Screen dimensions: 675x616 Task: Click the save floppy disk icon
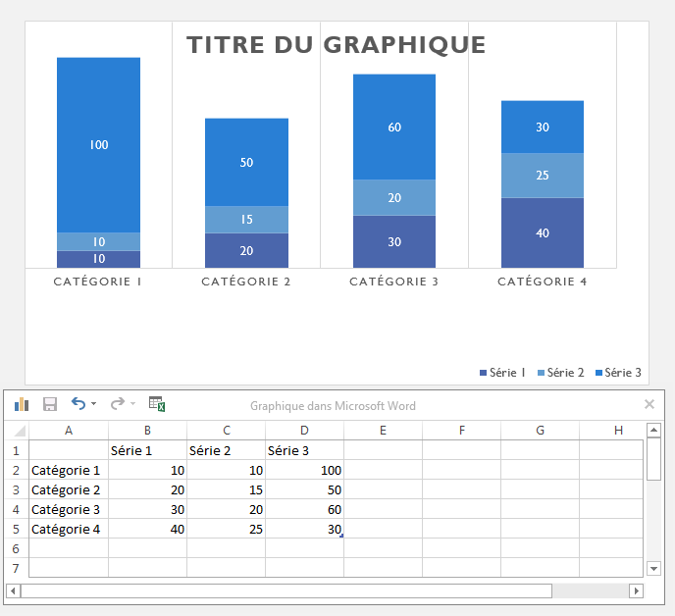pyautogui.click(x=50, y=404)
